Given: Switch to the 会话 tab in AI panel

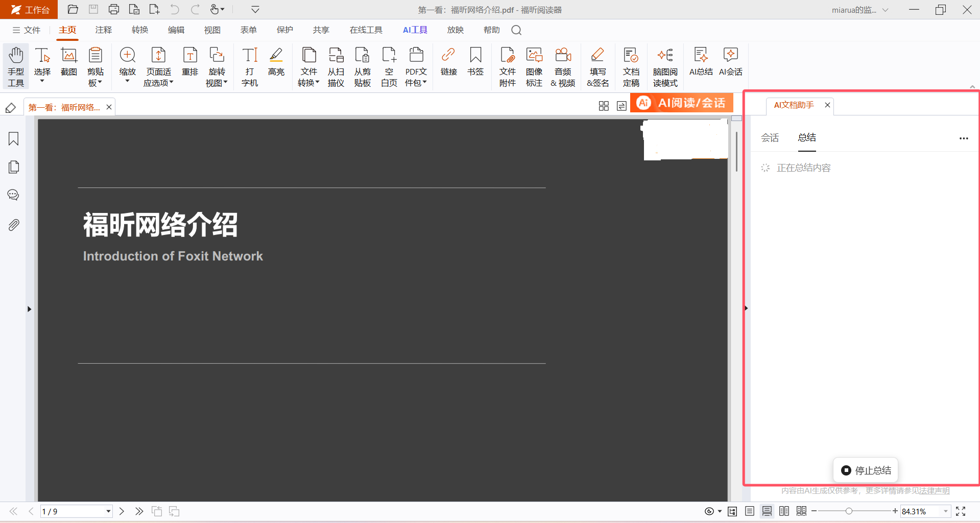Looking at the screenshot, I should coord(770,138).
